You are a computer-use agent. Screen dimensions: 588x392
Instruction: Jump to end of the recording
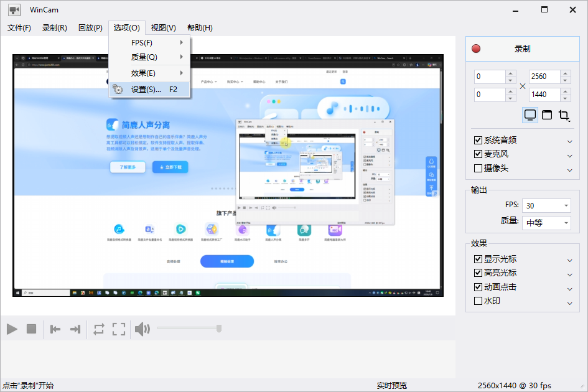(75, 329)
